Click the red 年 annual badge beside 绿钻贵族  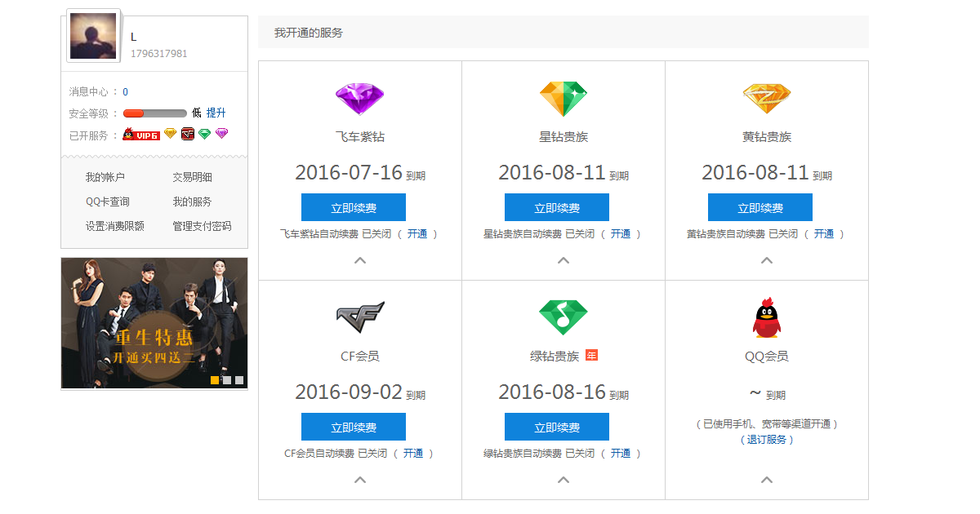(592, 355)
